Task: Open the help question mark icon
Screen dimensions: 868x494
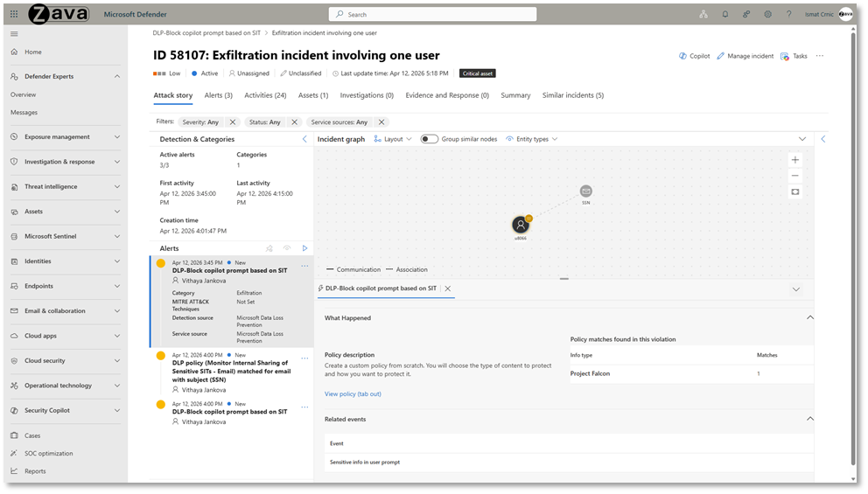Action: [x=789, y=14]
